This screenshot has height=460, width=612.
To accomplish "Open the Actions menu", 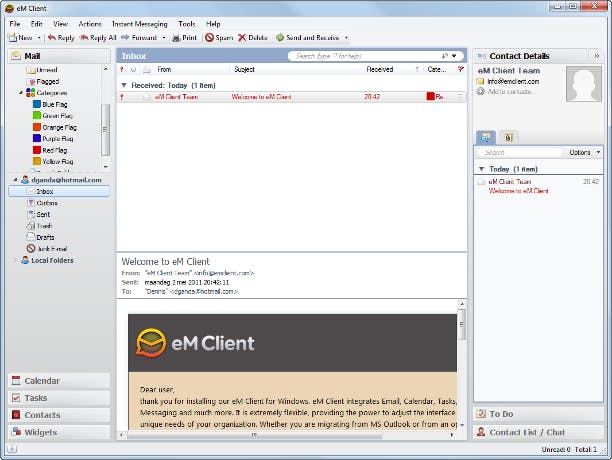I will tap(90, 24).
